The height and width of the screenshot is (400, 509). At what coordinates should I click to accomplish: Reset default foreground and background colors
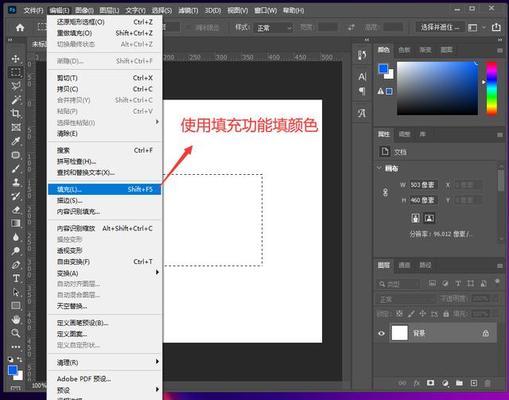pos(11,359)
